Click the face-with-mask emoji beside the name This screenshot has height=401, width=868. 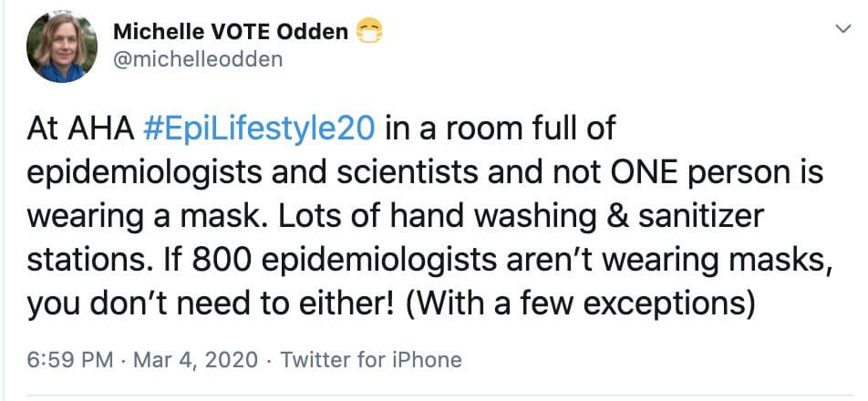(x=369, y=32)
